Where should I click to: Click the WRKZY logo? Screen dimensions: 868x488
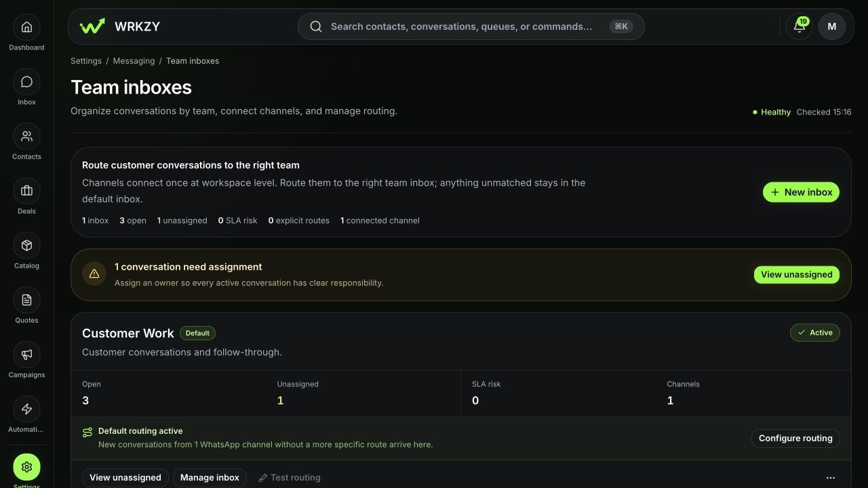(x=120, y=26)
